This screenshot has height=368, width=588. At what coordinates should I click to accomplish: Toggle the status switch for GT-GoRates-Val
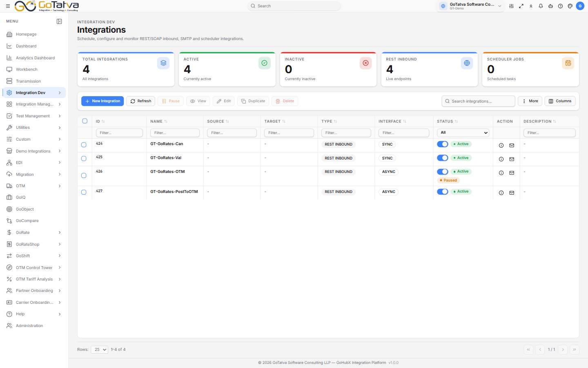[x=443, y=158]
